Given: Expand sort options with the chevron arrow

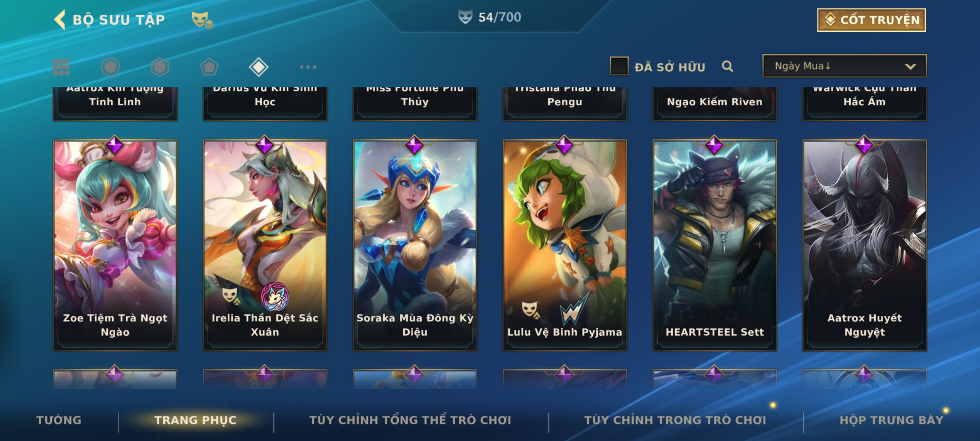Looking at the screenshot, I should click(x=910, y=67).
